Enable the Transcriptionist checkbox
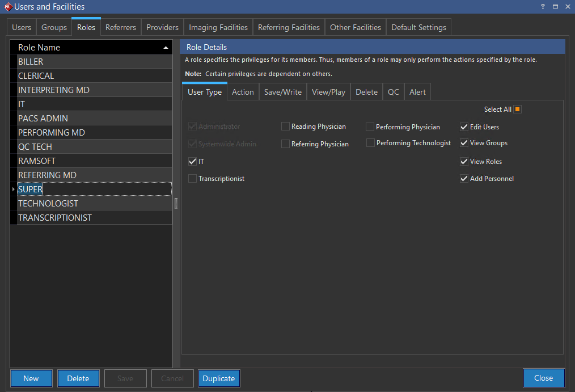Screen dimensions: 575x392 [193, 179]
